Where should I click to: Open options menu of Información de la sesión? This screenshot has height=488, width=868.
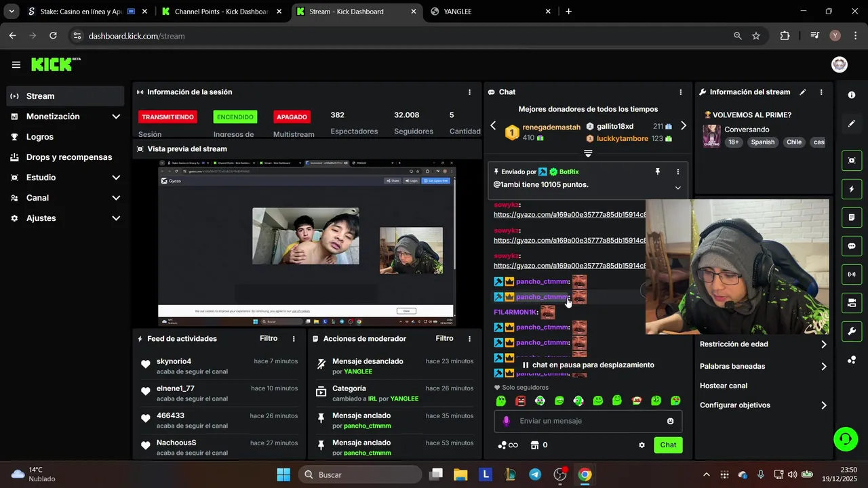469,92
